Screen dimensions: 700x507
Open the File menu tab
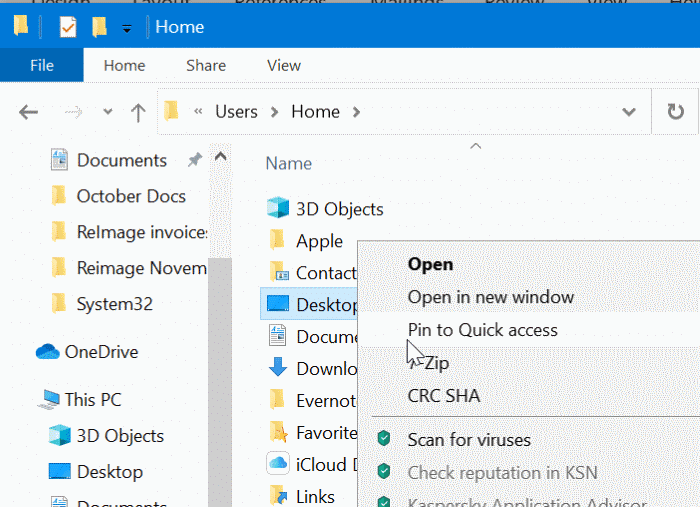click(42, 66)
